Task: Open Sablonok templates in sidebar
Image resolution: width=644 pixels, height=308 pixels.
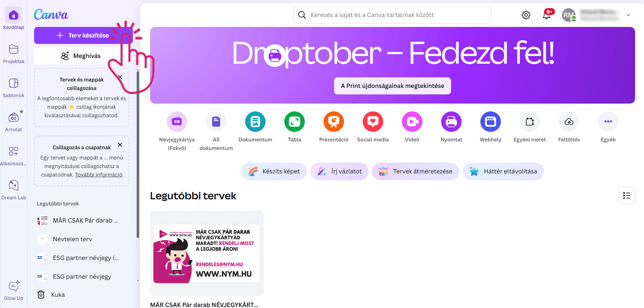Action: (x=14, y=88)
